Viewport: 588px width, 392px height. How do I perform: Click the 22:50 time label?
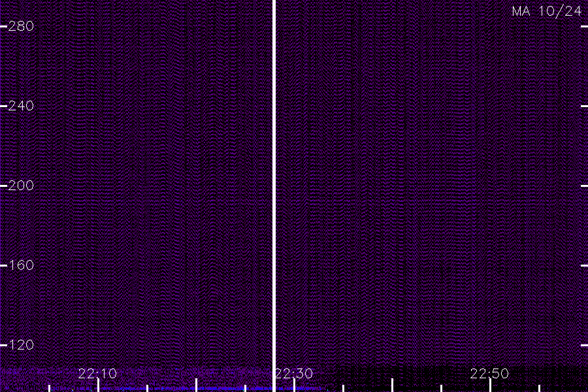click(489, 374)
